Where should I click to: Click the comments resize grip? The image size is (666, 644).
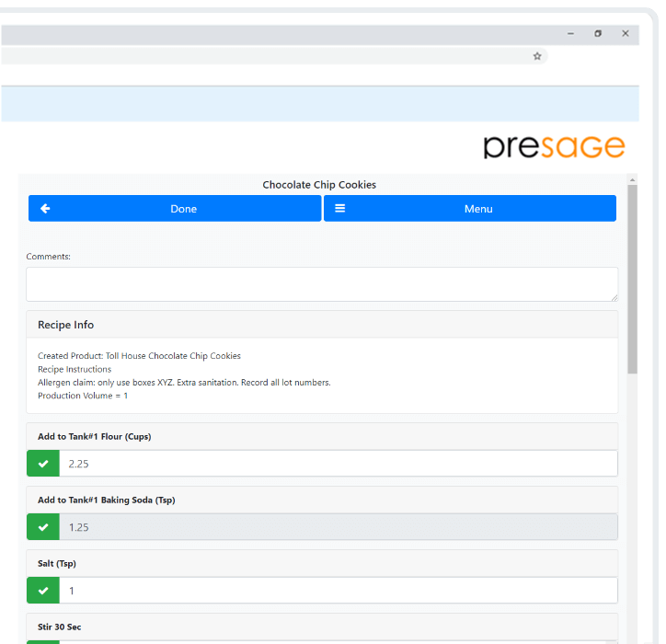click(x=614, y=298)
